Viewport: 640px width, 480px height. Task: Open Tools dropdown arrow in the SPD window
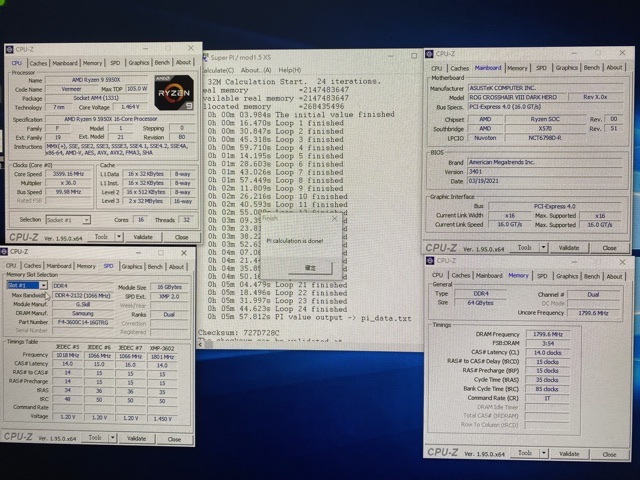(x=112, y=438)
